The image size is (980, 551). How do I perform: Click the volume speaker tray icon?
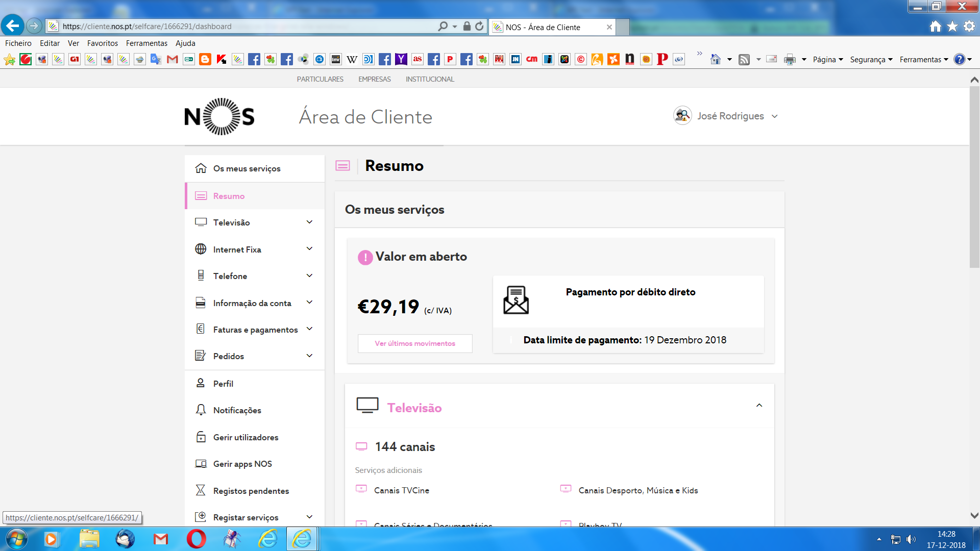[911, 539]
